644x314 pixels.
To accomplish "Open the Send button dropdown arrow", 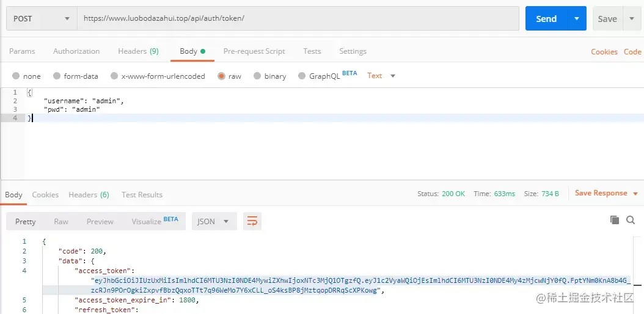I will tap(577, 18).
